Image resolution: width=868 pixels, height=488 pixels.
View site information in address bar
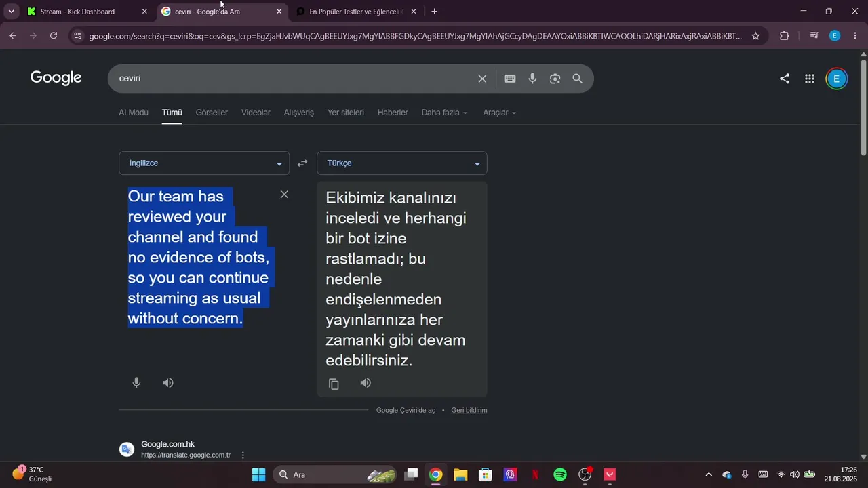[x=77, y=36]
